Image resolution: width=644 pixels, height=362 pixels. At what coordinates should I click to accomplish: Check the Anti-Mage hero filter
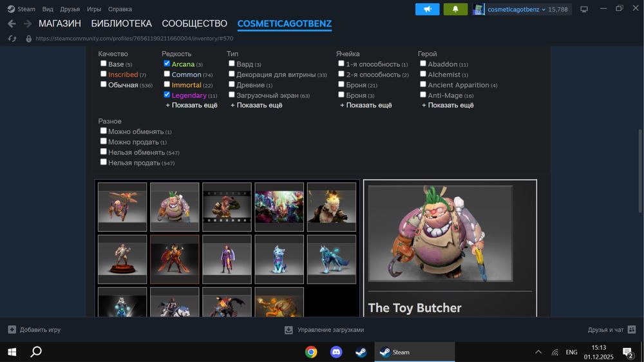click(423, 95)
